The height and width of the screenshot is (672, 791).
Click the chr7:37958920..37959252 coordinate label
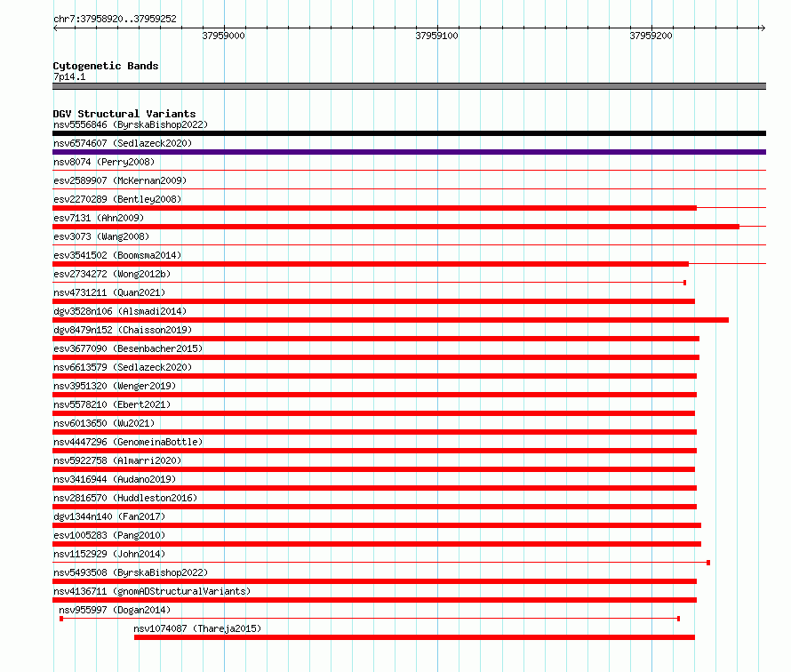tap(115, 19)
